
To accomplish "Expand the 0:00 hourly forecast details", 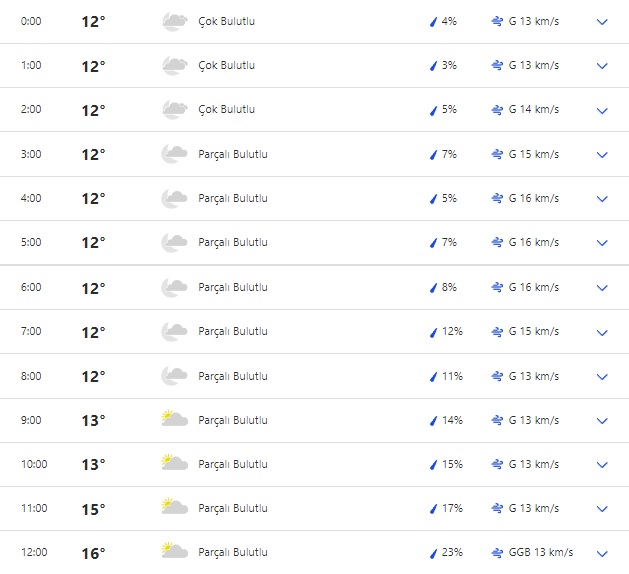I will (602, 22).
